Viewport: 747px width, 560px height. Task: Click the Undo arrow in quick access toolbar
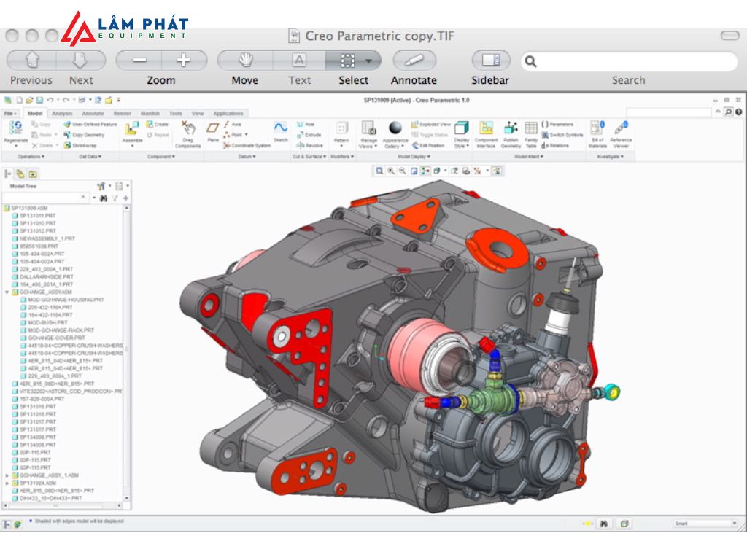pyautogui.click(x=50, y=100)
